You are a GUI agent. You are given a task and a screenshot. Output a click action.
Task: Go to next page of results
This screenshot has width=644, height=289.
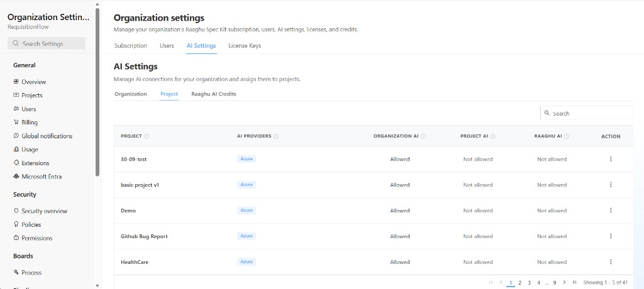(x=564, y=283)
